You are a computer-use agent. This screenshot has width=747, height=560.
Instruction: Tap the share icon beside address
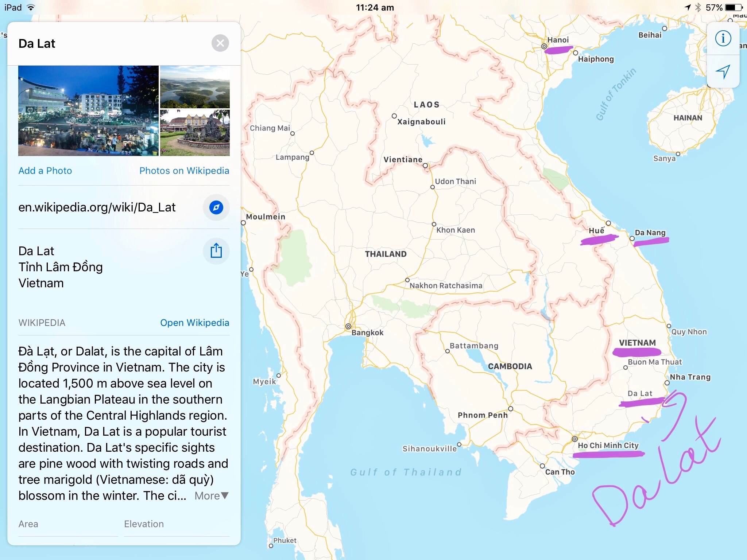coord(216,251)
